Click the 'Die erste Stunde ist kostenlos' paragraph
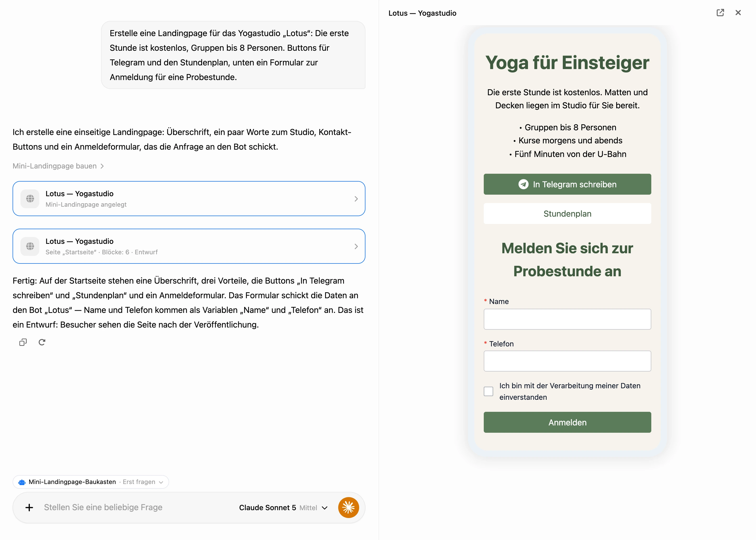Screen dimensions: 756x540 [567, 99]
